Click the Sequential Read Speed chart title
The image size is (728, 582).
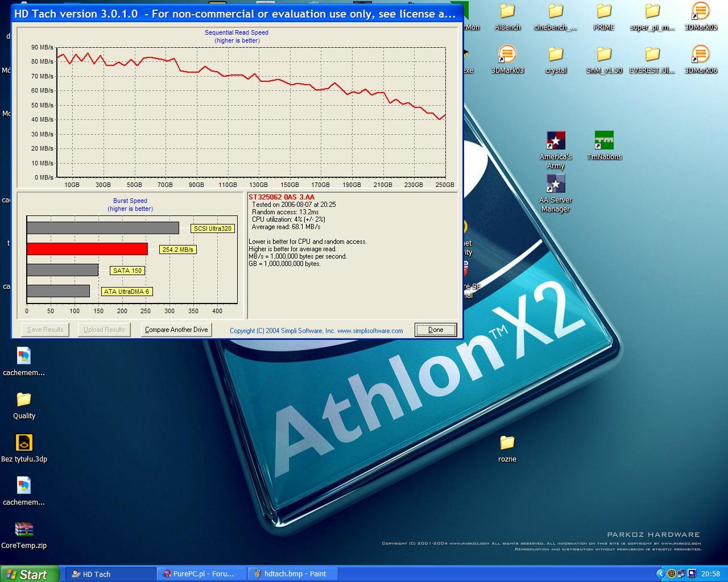[x=237, y=32]
